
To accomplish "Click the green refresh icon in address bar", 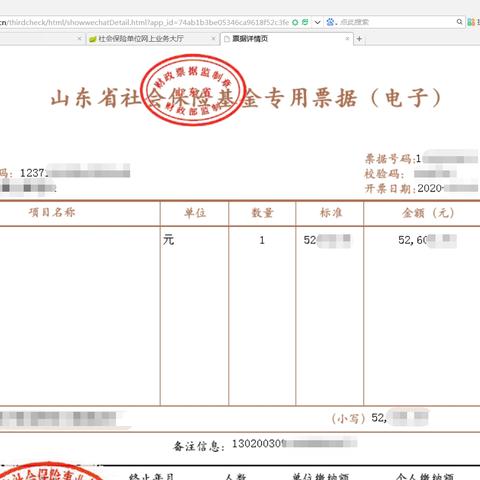I will pyautogui.click(x=295, y=22).
